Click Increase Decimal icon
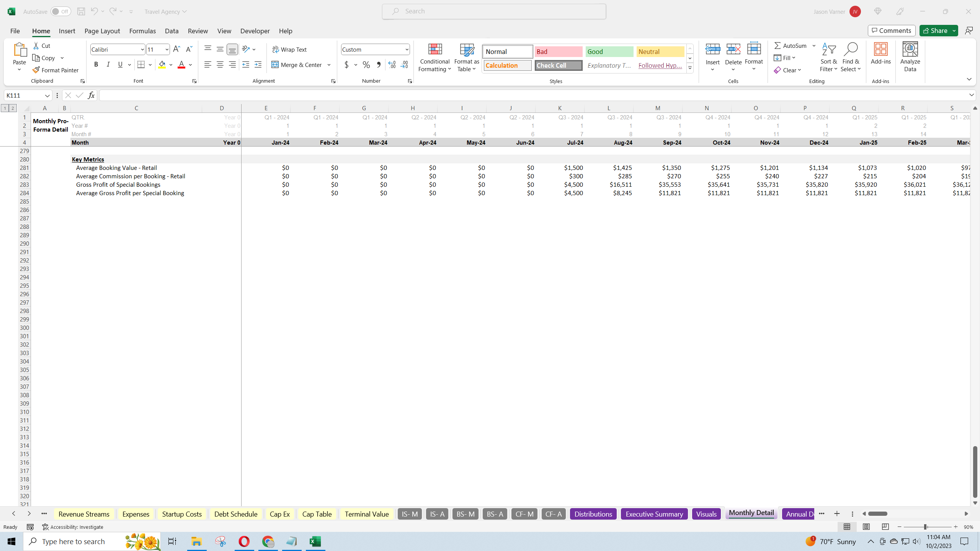Image resolution: width=980 pixels, height=551 pixels. click(392, 65)
